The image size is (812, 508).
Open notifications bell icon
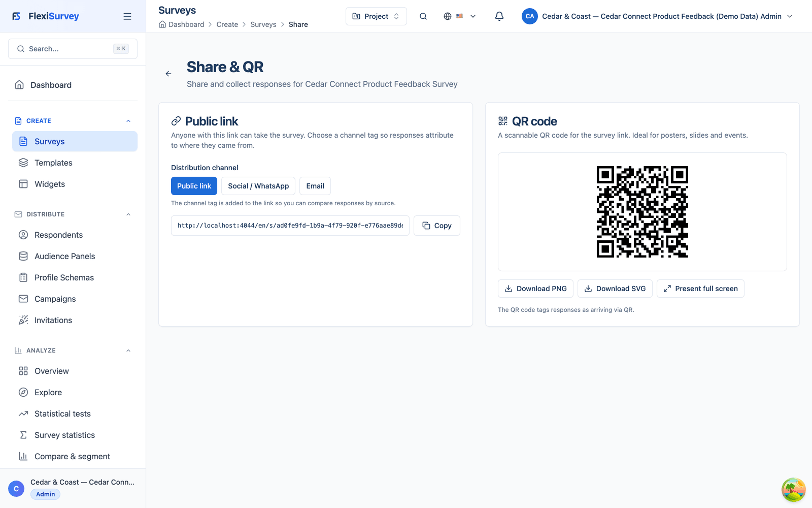(499, 16)
